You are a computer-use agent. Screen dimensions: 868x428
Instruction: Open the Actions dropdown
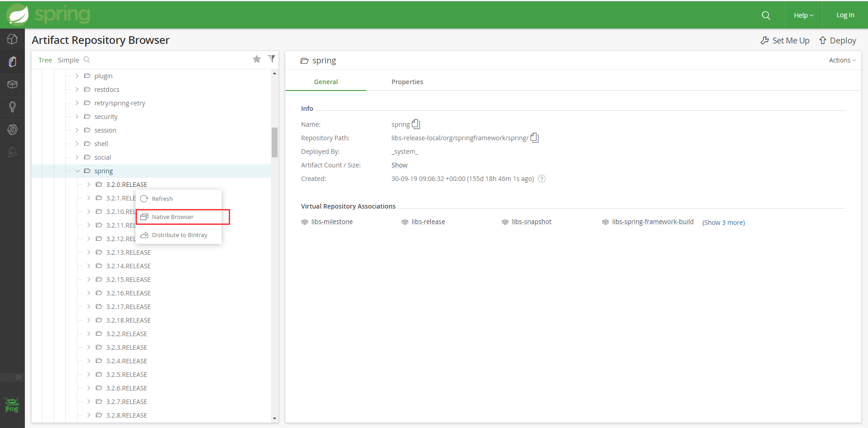(842, 60)
